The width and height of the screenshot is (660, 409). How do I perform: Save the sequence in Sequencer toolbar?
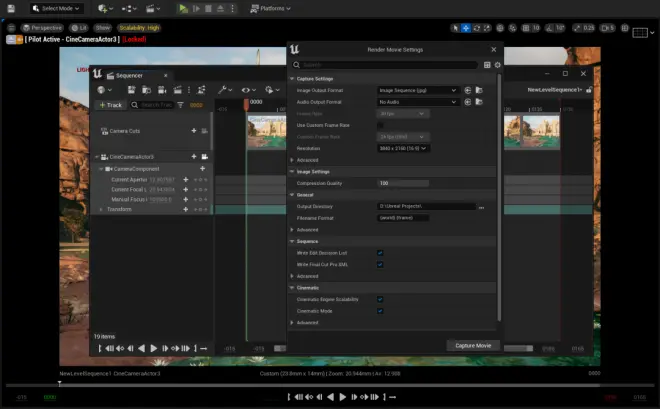pyautogui.click(x=131, y=90)
